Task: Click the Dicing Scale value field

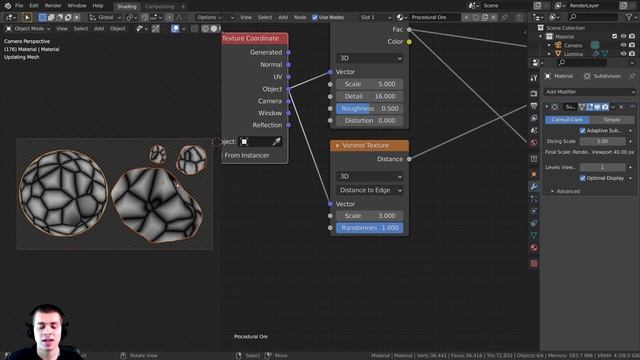Action: (x=602, y=141)
